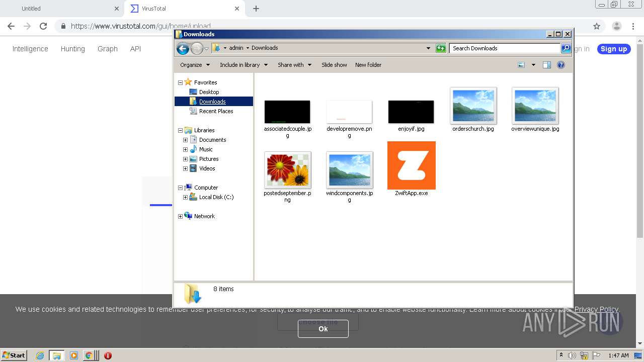The width and height of the screenshot is (644, 362).
Task: Open Chrome profile avatar icon
Action: pyautogui.click(x=617, y=26)
